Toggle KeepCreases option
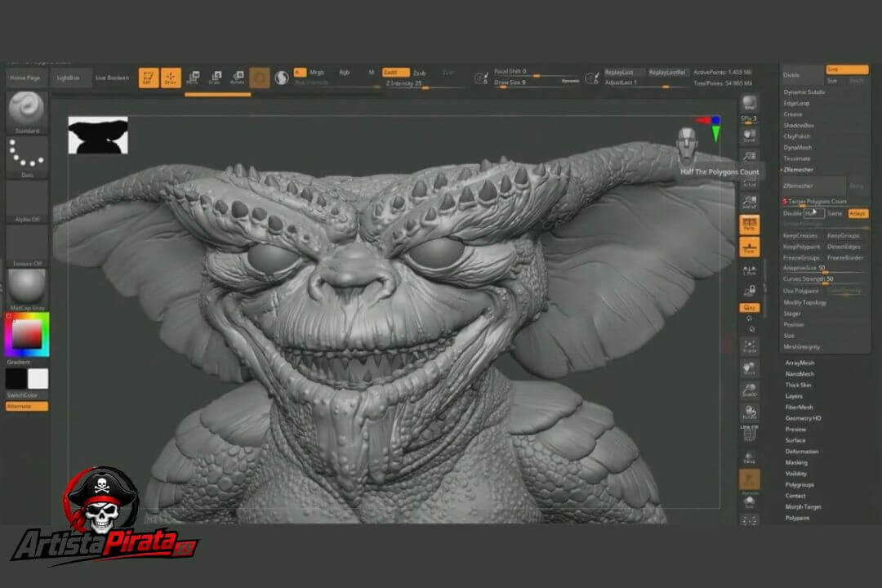882x588 pixels. [x=802, y=236]
